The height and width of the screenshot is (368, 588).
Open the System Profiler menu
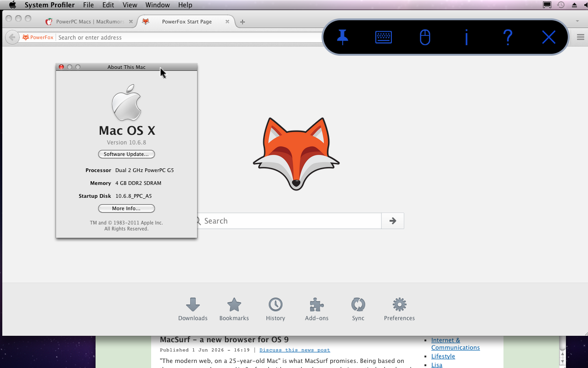[x=50, y=5]
